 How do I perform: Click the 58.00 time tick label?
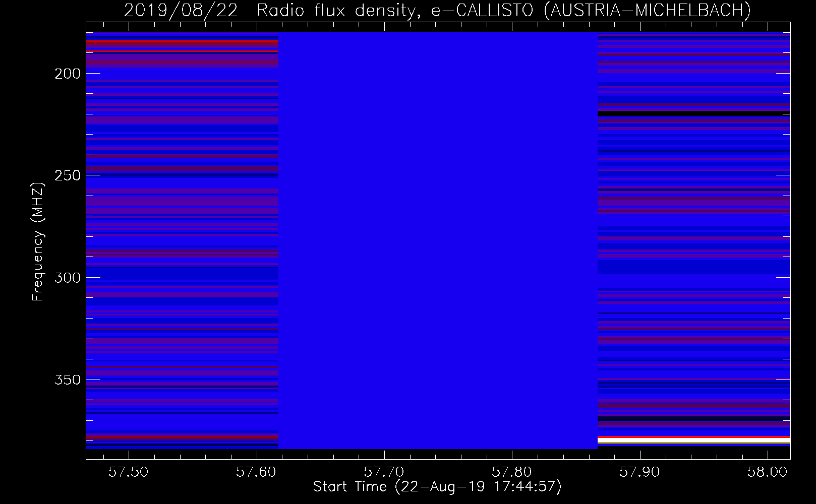click(x=767, y=472)
